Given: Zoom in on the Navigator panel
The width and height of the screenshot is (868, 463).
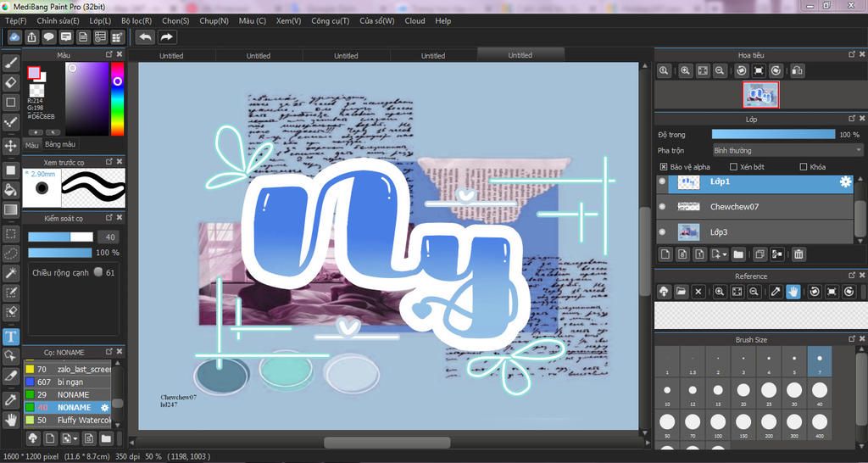Looking at the screenshot, I should point(685,71).
